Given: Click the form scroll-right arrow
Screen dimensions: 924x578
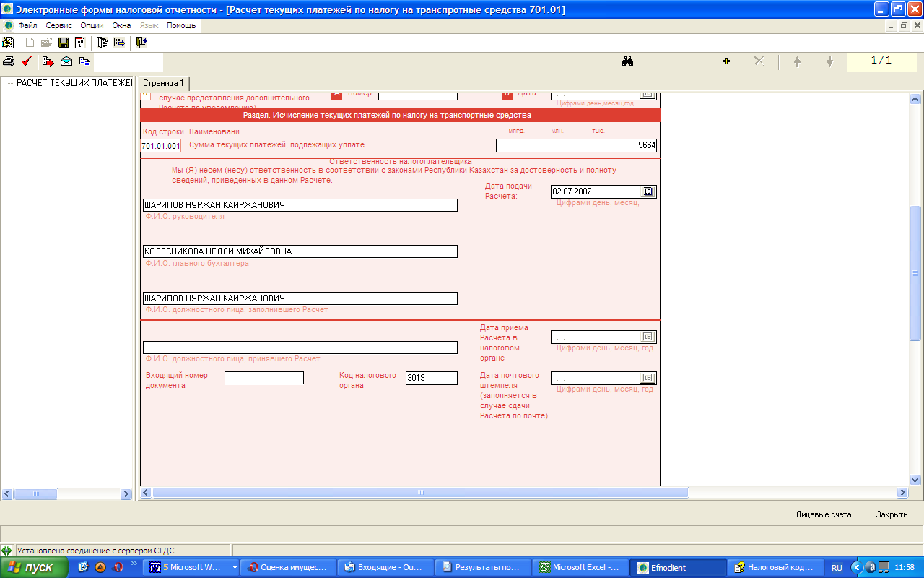Looking at the screenshot, I should pos(902,493).
